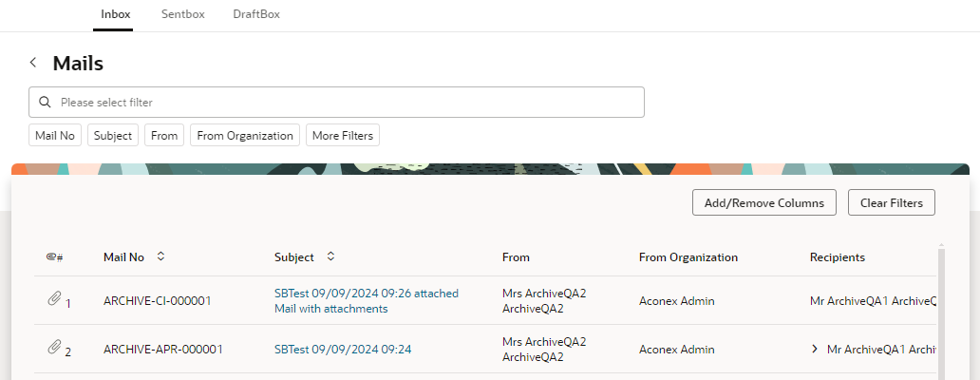Click the Add/Remove Columns button
This screenshot has height=380, width=980.
pos(763,202)
